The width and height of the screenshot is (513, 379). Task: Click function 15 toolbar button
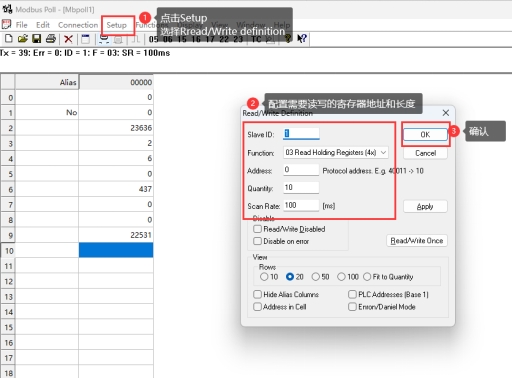point(182,39)
